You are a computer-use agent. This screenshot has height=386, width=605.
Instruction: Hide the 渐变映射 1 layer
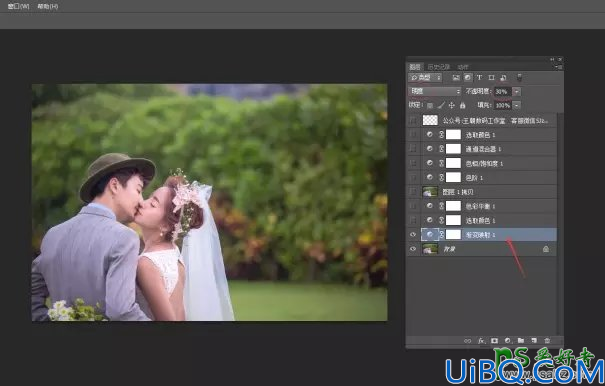point(413,235)
